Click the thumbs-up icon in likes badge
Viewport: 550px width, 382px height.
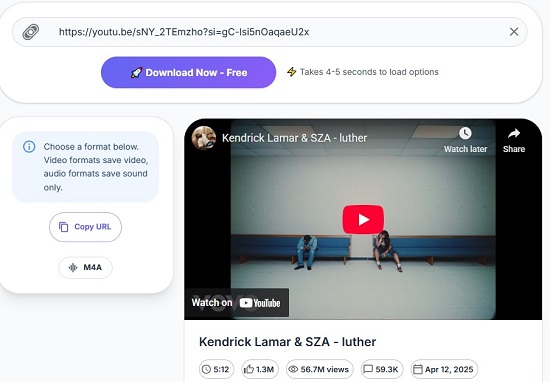pos(249,369)
